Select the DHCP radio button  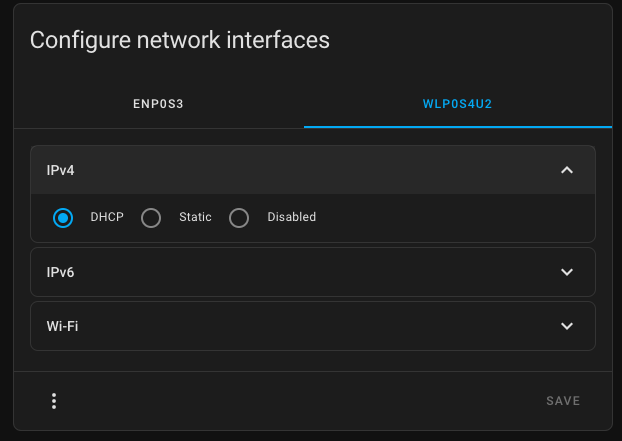pyautogui.click(x=63, y=218)
